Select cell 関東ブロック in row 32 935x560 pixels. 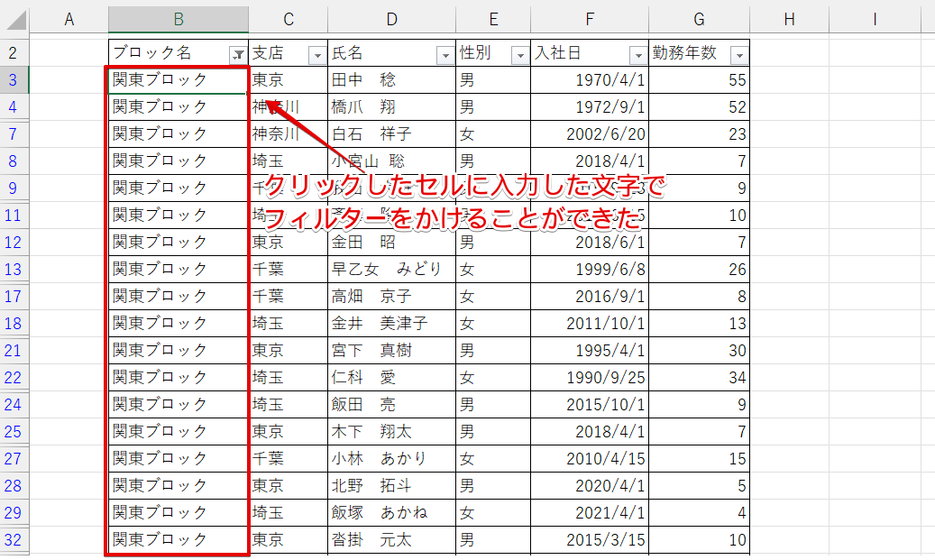coord(179,540)
